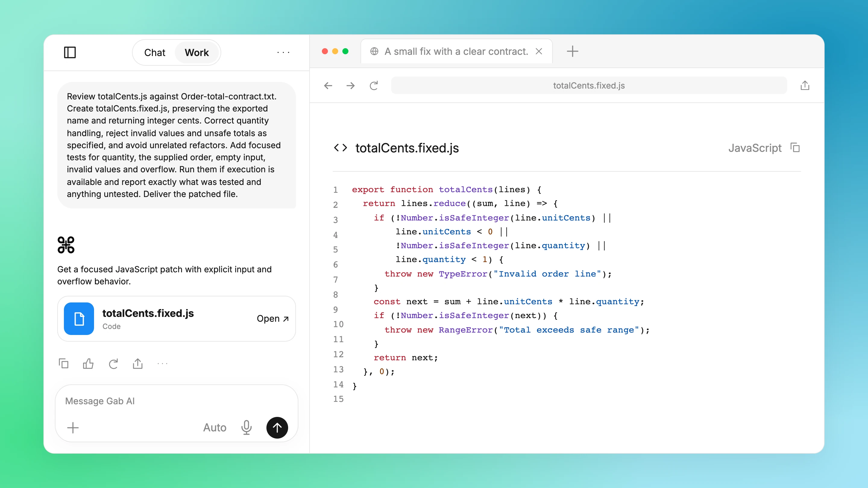Switch to Chat mode
Screen dimensions: 868x488
pos(155,52)
